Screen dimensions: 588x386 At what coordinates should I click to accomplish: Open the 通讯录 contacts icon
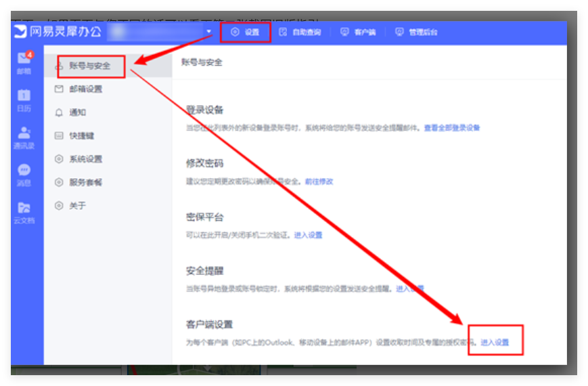coord(24,137)
